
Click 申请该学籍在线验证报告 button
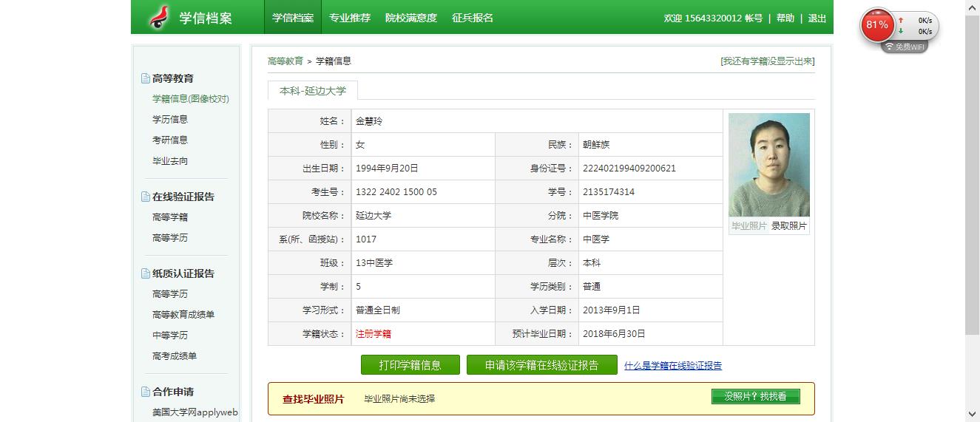pos(542,365)
